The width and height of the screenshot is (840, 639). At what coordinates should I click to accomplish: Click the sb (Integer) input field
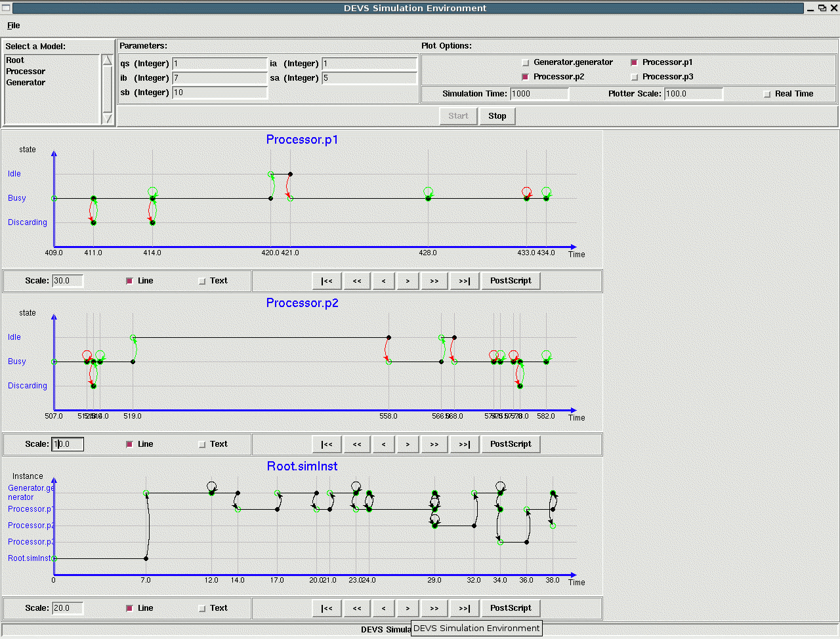coord(219,93)
